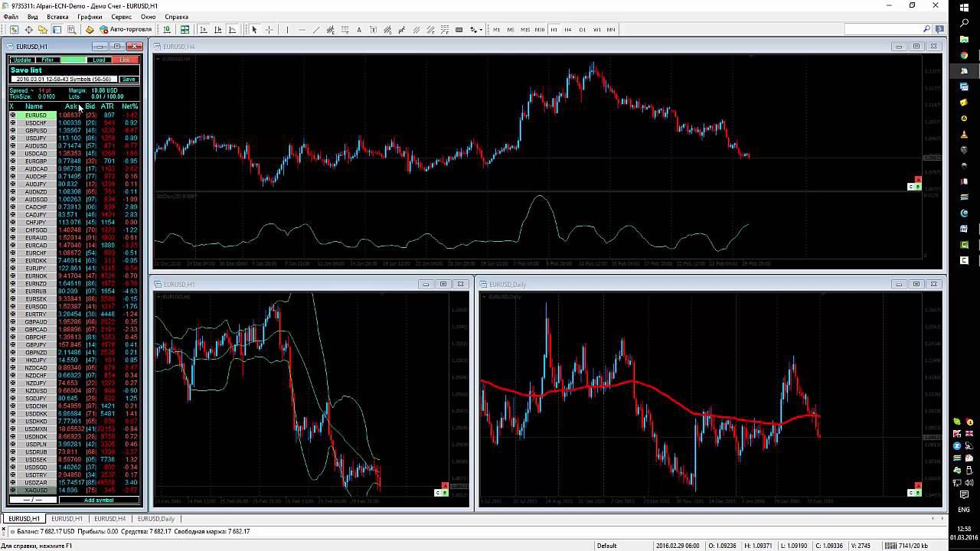Switch timeframe to H1
Image resolution: width=980 pixels, height=551 pixels.
pyautogui.click(x=554, y=29)
